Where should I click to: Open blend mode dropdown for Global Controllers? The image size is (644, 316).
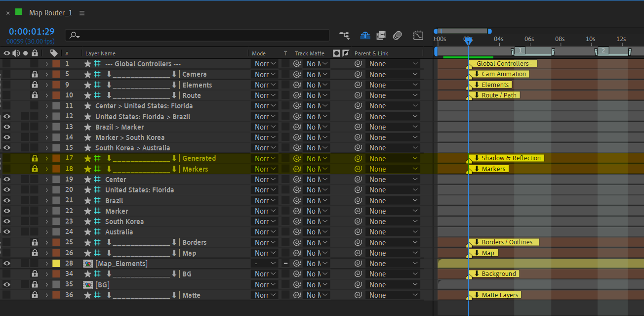point(265,64)
